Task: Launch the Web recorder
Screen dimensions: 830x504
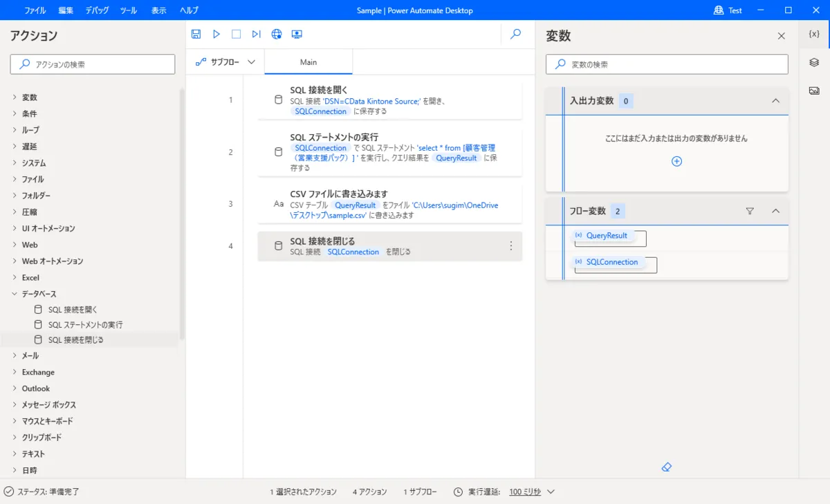Action: click(x=276, y=33)
